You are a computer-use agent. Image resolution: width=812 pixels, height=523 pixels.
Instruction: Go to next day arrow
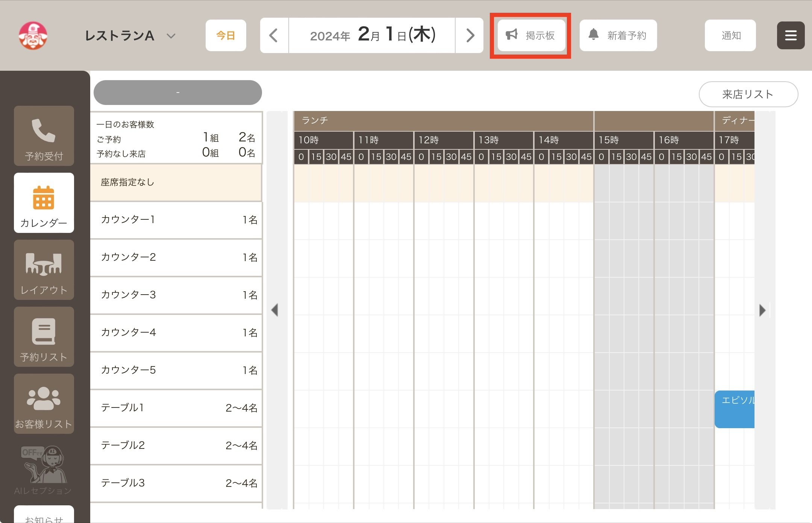(470, 35)
